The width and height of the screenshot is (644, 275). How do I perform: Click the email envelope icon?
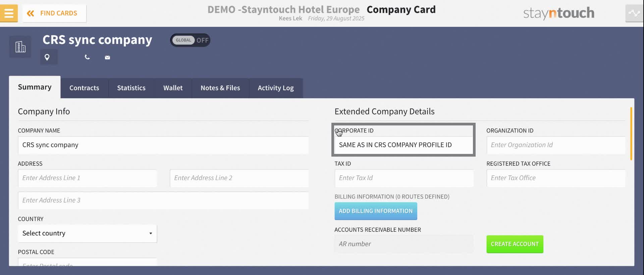107,58
